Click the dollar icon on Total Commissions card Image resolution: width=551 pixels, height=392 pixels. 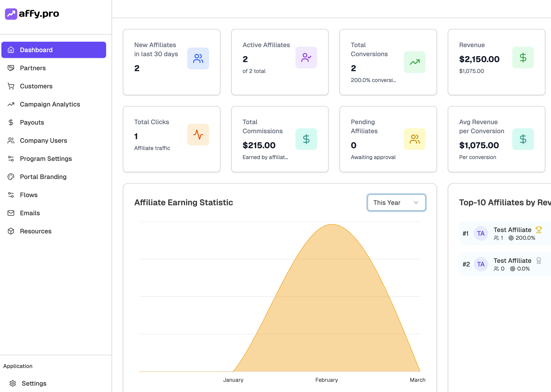pos(306,139)
